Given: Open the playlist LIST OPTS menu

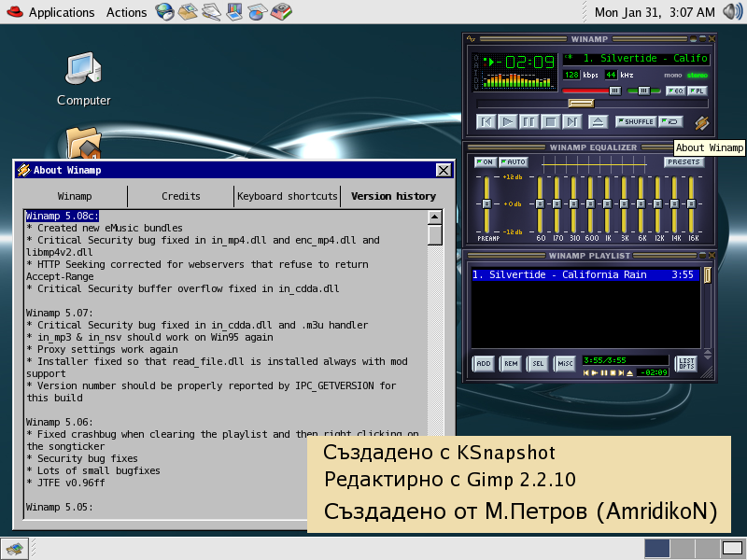Looking at the screenshot, I should pyautogui.click(x=686, y=363).
